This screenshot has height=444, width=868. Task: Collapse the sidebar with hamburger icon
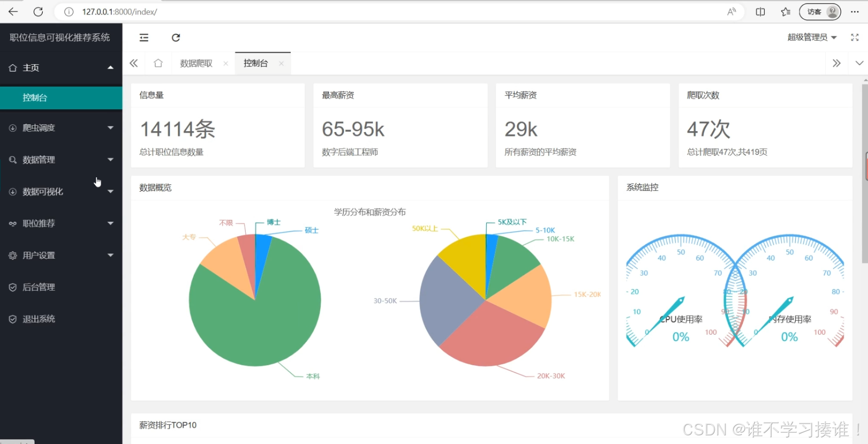(x=144, y=37)
